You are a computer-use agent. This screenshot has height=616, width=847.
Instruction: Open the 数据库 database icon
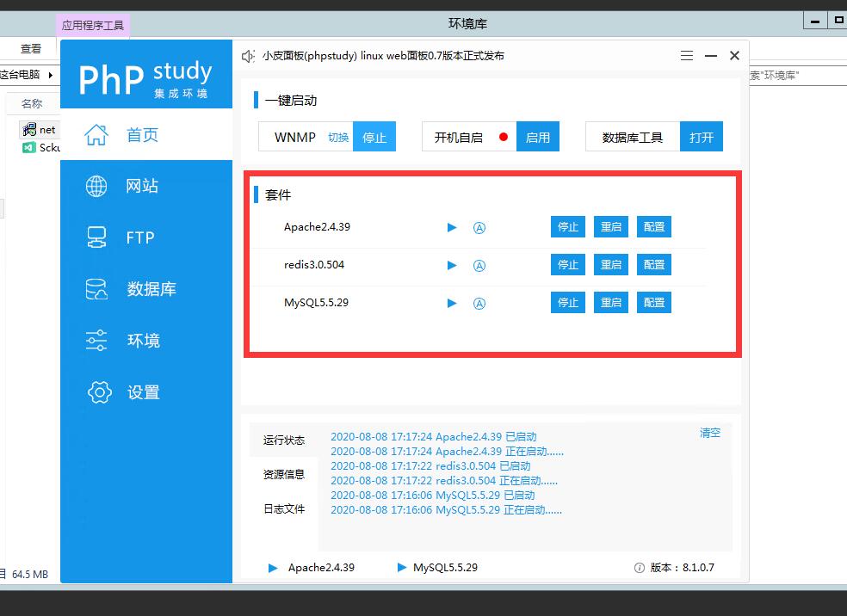(96, 289)
